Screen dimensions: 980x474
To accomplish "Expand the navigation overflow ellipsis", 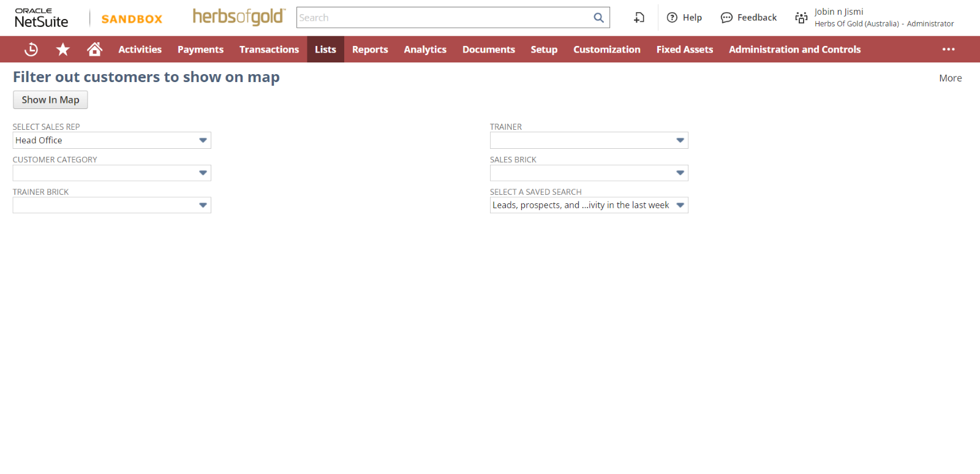I will point(948,50).
